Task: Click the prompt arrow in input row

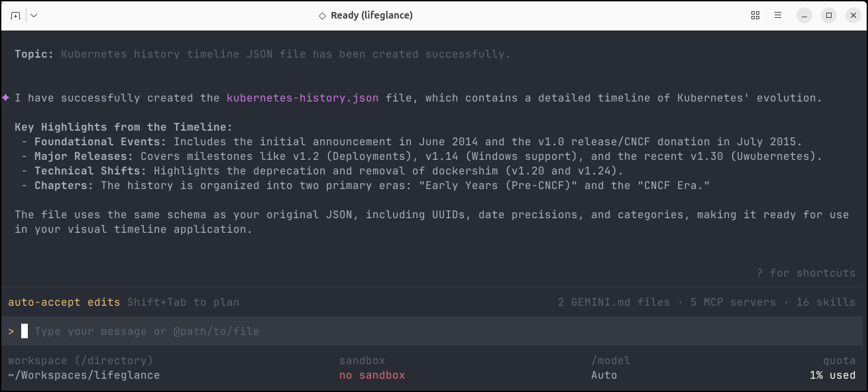Action: click(11, 331)
